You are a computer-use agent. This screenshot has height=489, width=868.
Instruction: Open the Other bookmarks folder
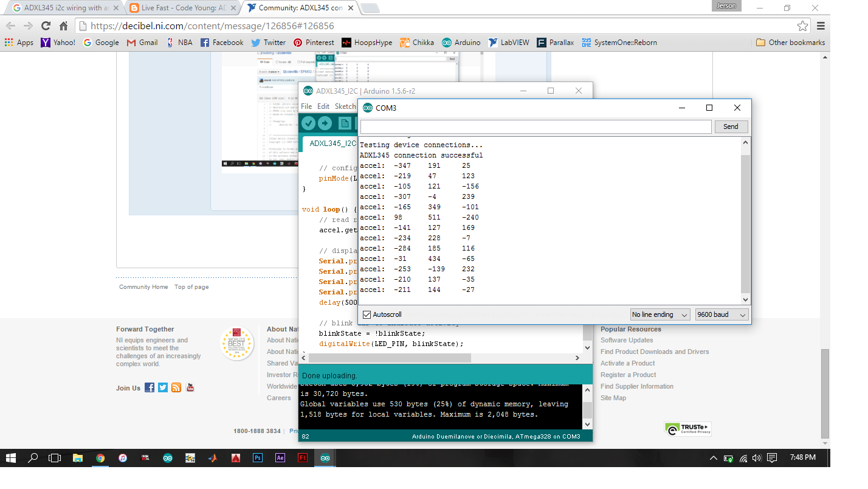point(790,43)
